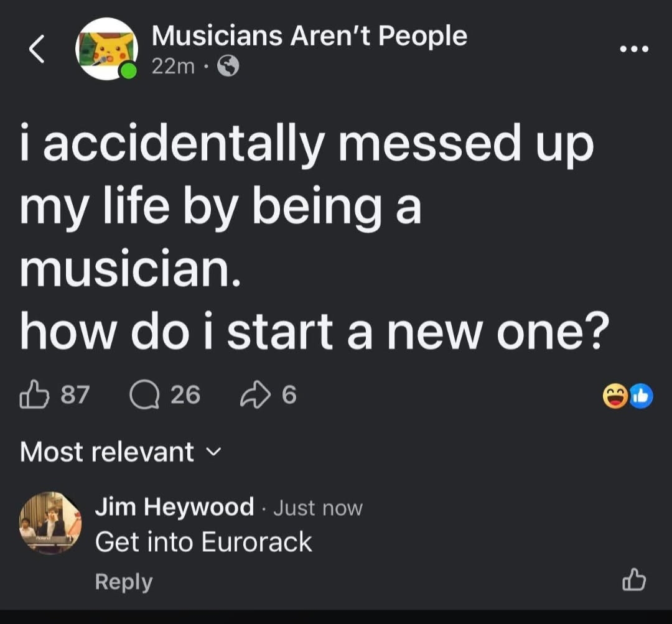Tap the Get into Eurorack comment text
Image resolution: width=672 pixels, height=624 pixels.
tap(203, 542)
